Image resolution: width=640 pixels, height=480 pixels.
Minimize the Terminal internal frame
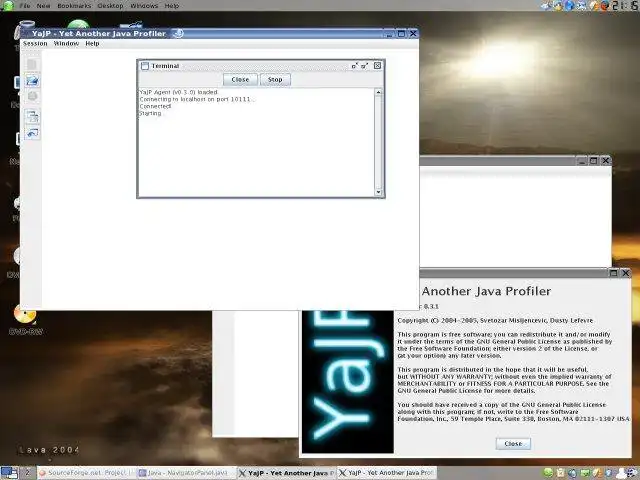tap(355, 66)
